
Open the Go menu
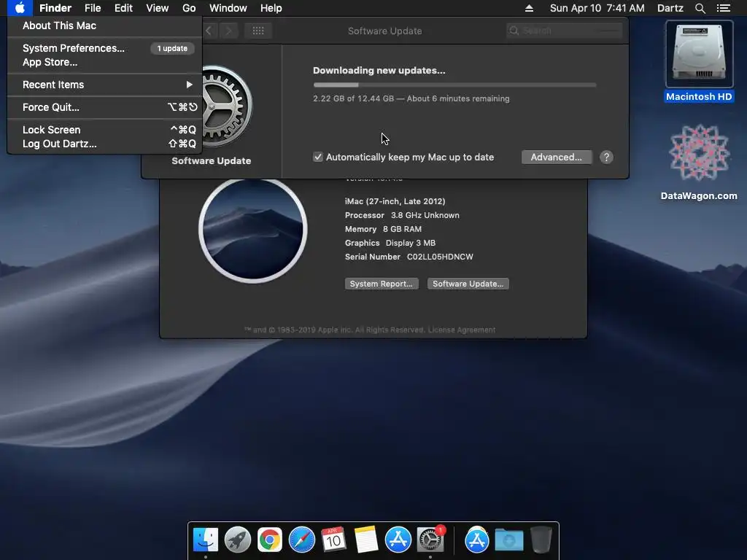(189, 8)
